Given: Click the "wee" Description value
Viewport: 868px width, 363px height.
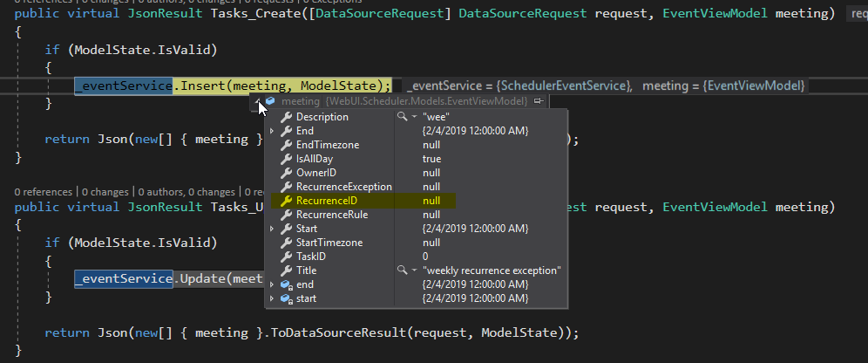Looking at the screenshot, I should point(436,117).
